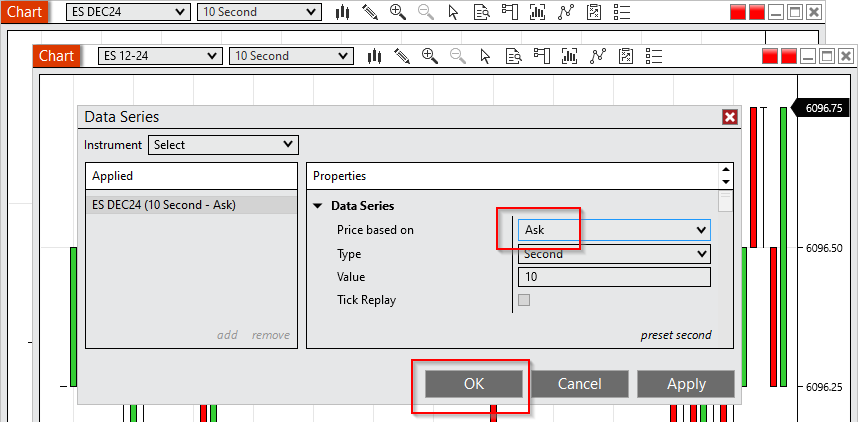
Task: Click first red link square in back chart
Action: point(738,12)
